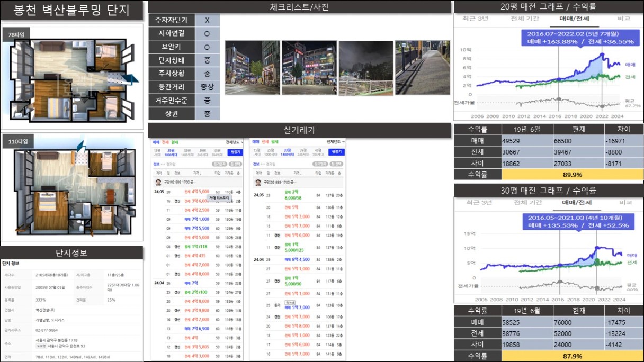The image size is (644, 362).
Task: Select the 전세 filter in the 25평 panel
Action: [x=164, y=142]
